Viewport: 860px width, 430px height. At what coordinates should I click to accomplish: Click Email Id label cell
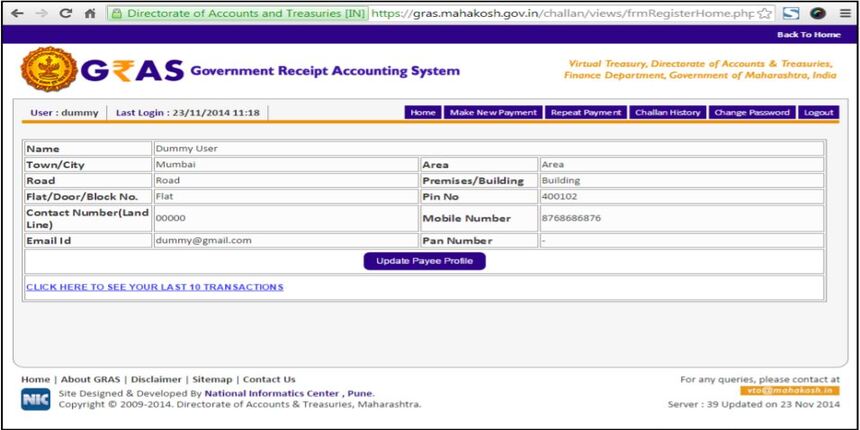(x=88, y=240)
